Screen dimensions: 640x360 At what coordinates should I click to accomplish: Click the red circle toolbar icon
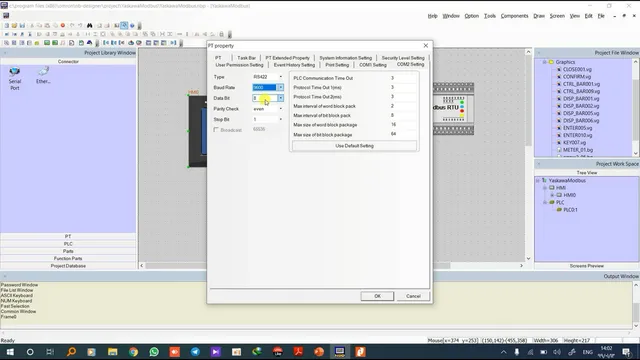point(63,25)
